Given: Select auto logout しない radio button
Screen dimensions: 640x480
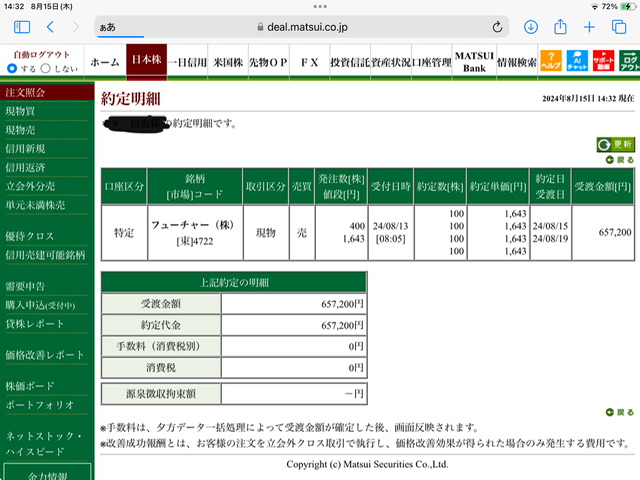Looking at the screenshot, I should coord(46,68).
